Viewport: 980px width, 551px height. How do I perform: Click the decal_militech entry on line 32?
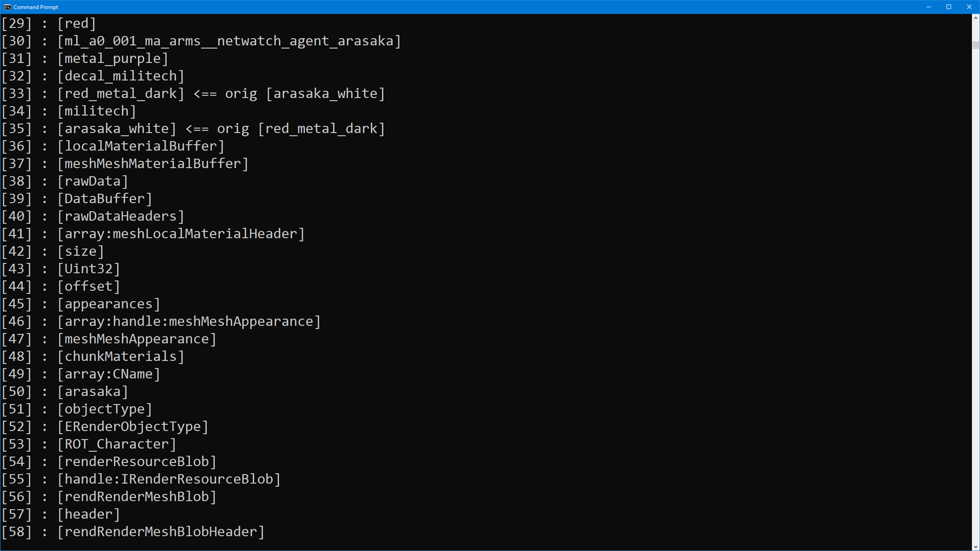tap(121, 76)
